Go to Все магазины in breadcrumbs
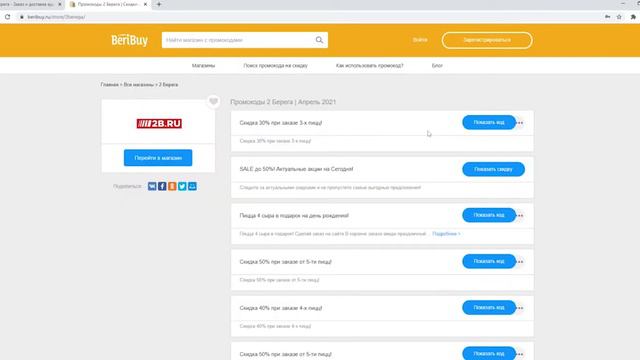This screenshot has width=640, height=360. (x=139, y=84)
